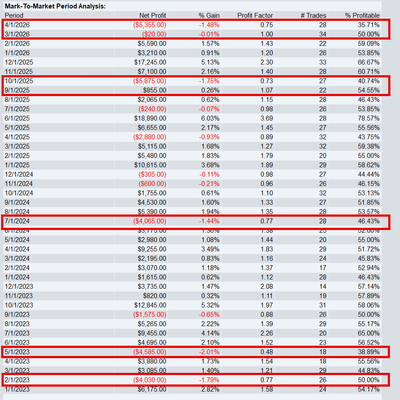The width and height of the screenshot is (400, 400).
Task: Click the $17,245.00 net profit cell
Action: point(150,62)
